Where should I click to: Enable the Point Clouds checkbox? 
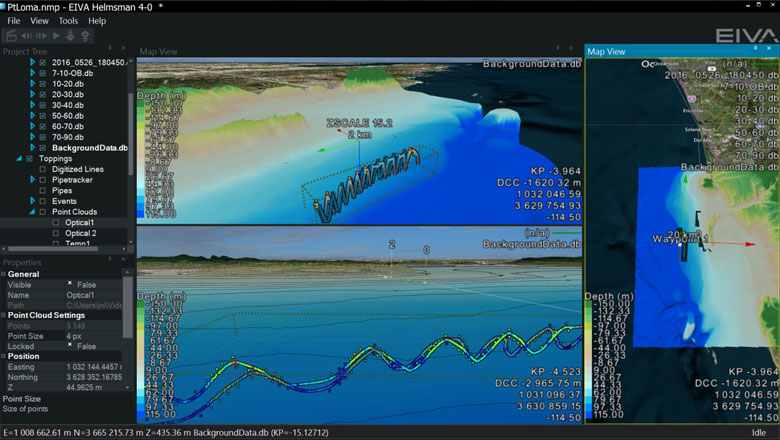[x=43, y=212]
